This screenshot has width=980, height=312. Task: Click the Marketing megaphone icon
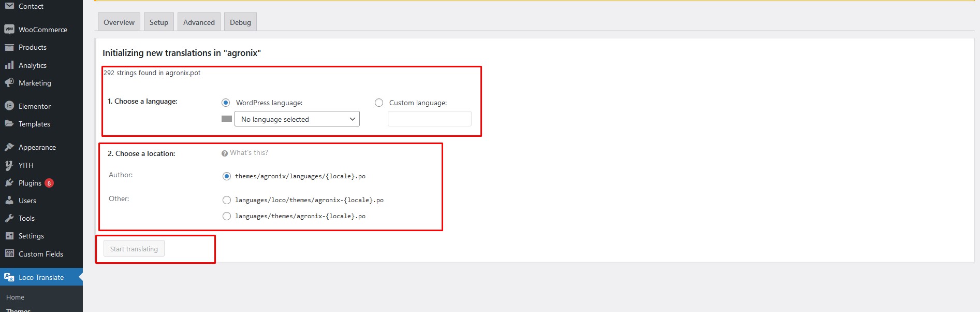pyautogui.click(x=9, y=83)
